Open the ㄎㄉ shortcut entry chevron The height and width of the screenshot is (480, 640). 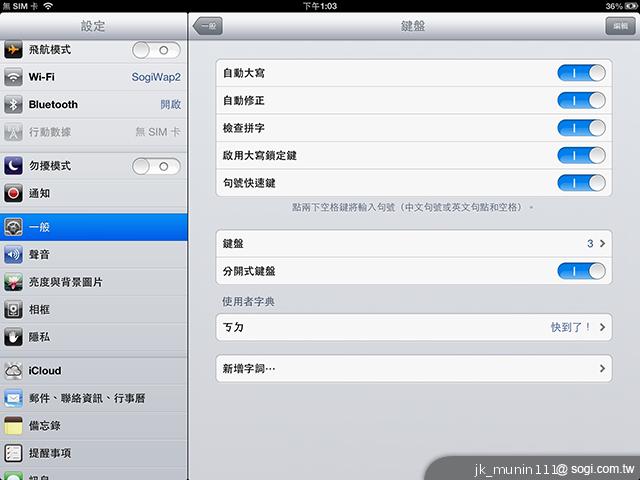602,327
